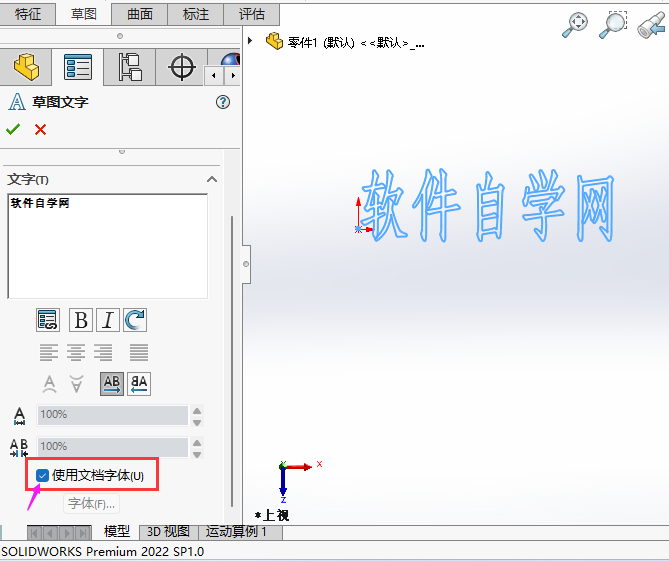This screenshot has width=669, height=561.
Task: Click the Previous View icon
Action: coord(652,25)
